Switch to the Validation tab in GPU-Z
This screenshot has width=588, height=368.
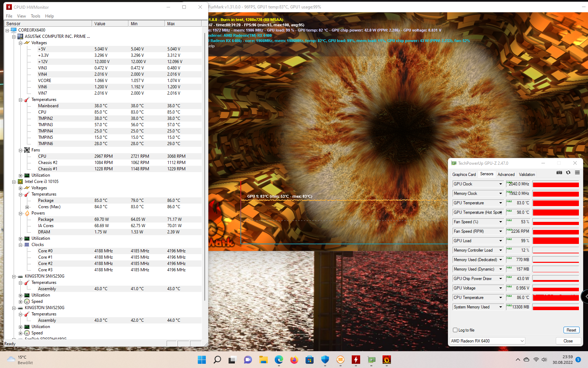click(x=527, y=175)
